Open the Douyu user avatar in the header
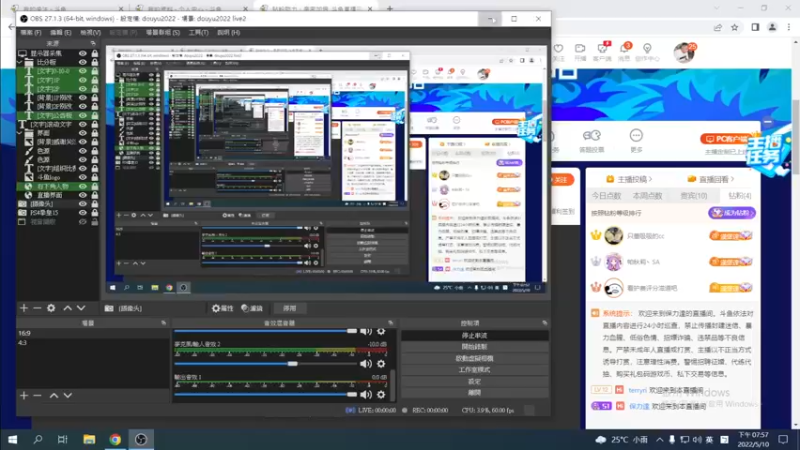The image size is (800, 450). pos(684,52)
